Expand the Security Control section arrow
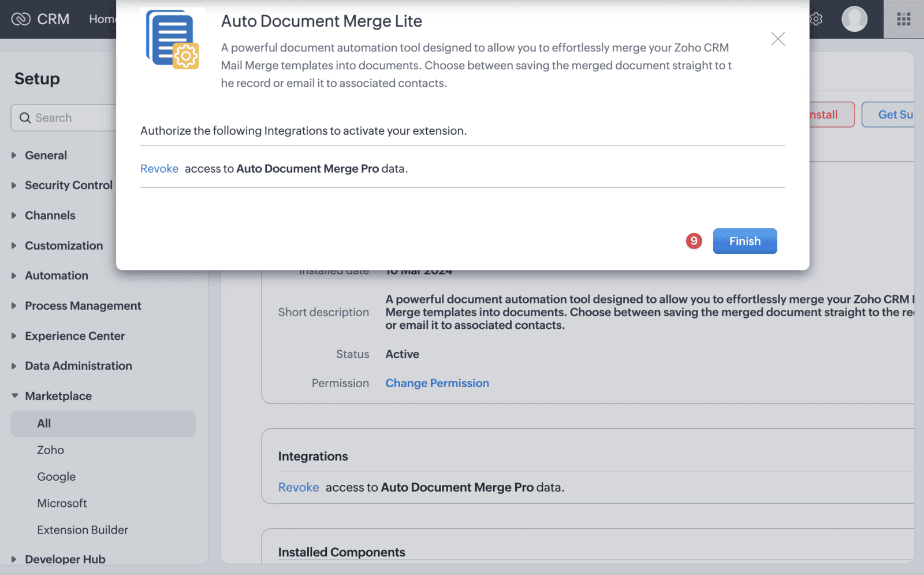The image size is (924, 575). 14,185
